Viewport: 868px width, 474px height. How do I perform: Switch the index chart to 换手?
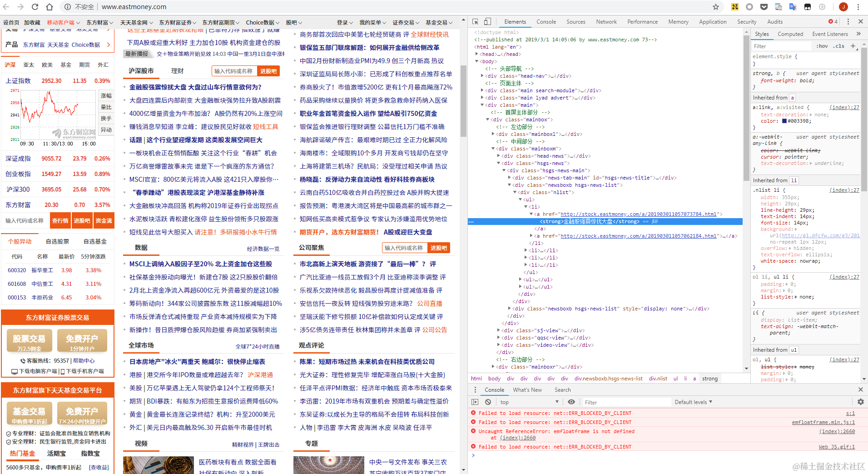tap(106, 119)
